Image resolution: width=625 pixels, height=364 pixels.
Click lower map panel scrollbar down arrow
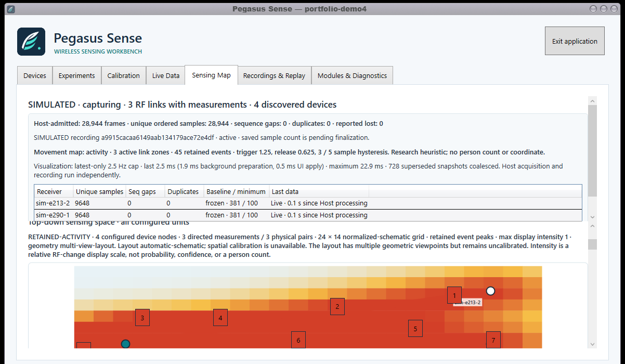(x=593, y=344)
